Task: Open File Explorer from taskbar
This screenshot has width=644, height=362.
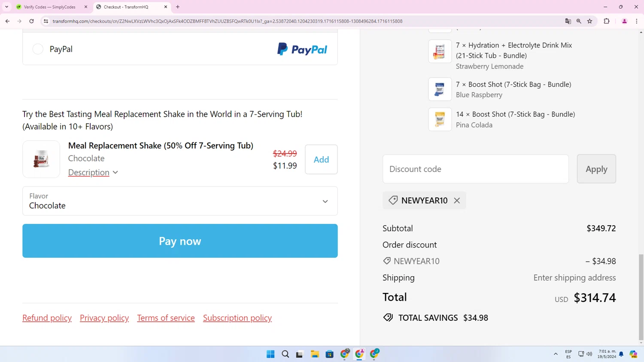Action: [315, 354]
